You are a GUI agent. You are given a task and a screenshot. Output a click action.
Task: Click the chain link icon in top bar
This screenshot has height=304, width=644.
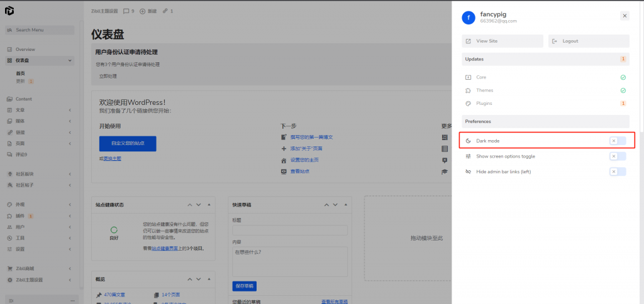(x=165, y=11)
